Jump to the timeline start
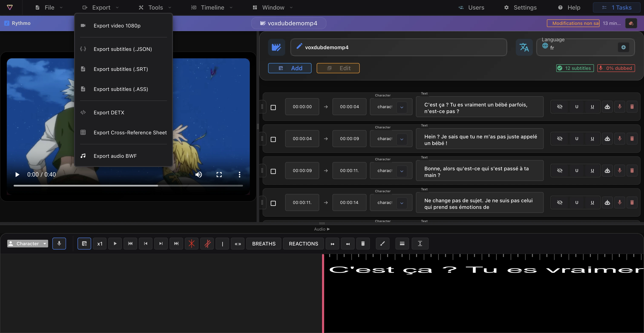 point(130,244)
